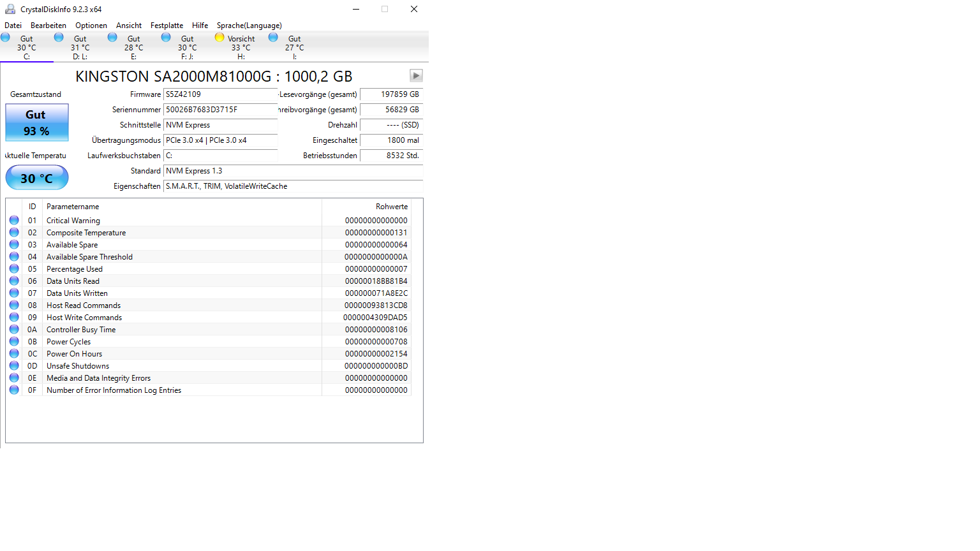980x551 pixels.
Task: Select drive D: L: disk tab
Action: coord(80,47)
